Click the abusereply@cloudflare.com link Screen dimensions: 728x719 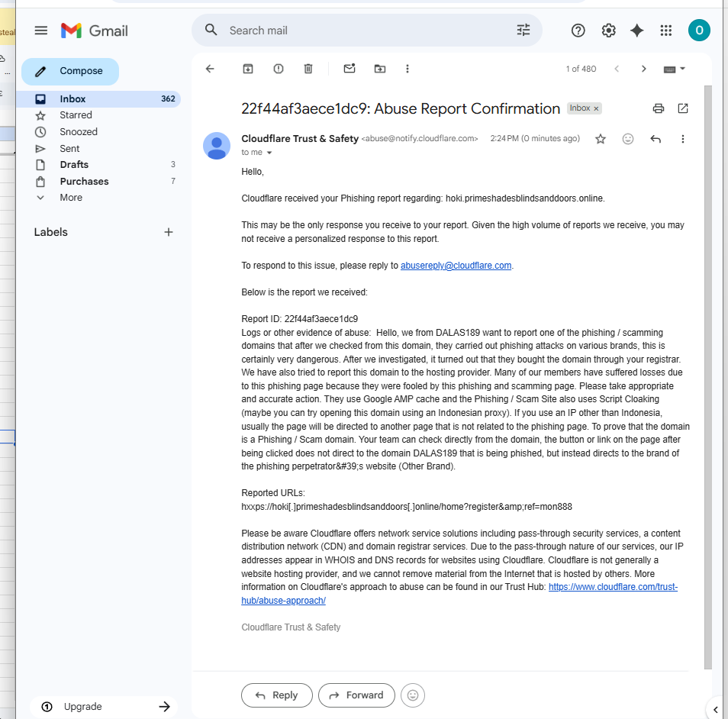456,265
